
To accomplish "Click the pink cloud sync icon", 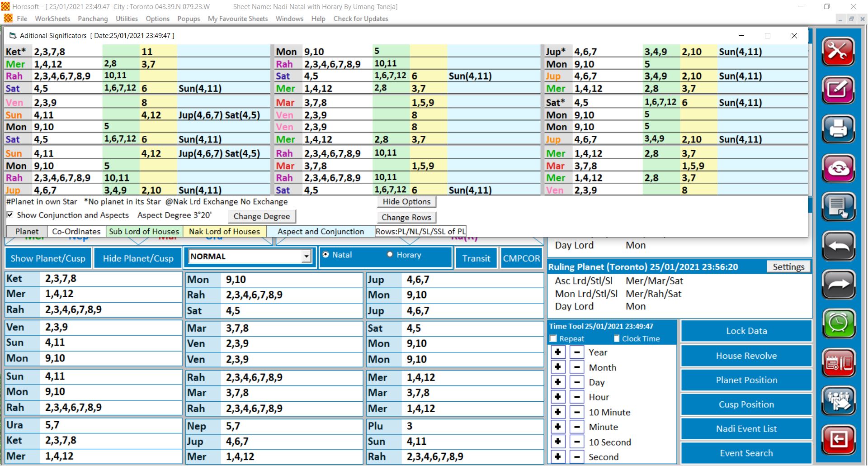I will pos(839,168).
